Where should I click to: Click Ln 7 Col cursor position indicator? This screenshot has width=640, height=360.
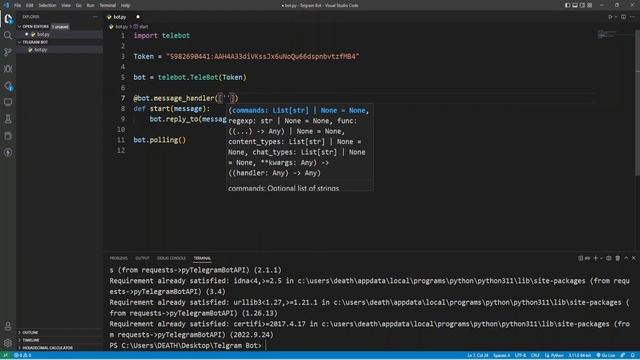click(478, 356)
